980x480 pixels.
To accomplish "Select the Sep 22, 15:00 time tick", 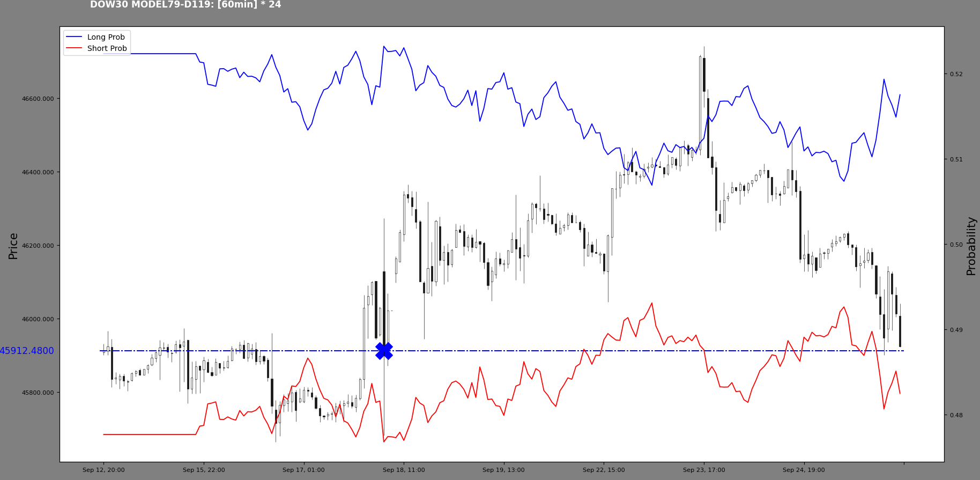I will click(x=604, y=470).
